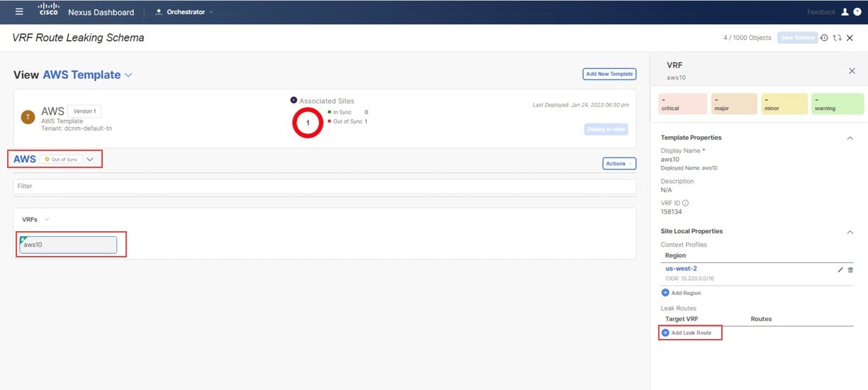868x390 pixels.
Task: Click the warning fault severity box
Action: click(x=838, y=104)
